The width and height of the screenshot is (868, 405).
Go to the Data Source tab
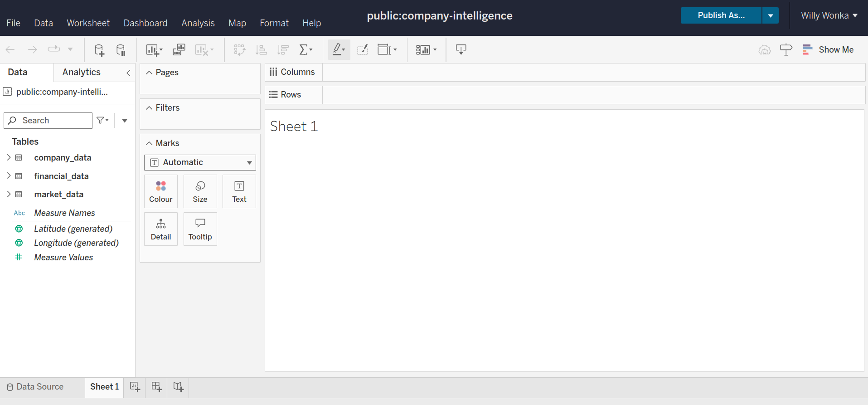(35, 387)
